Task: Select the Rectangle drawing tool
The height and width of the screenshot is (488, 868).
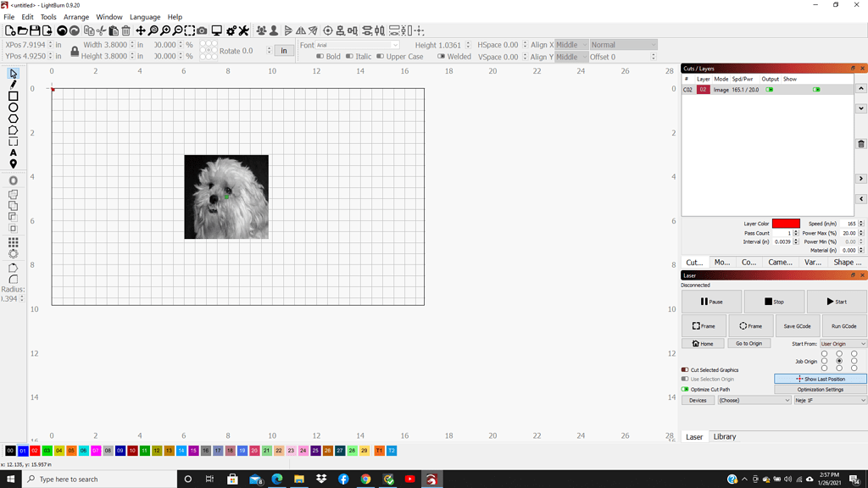Action: point(12,95)
